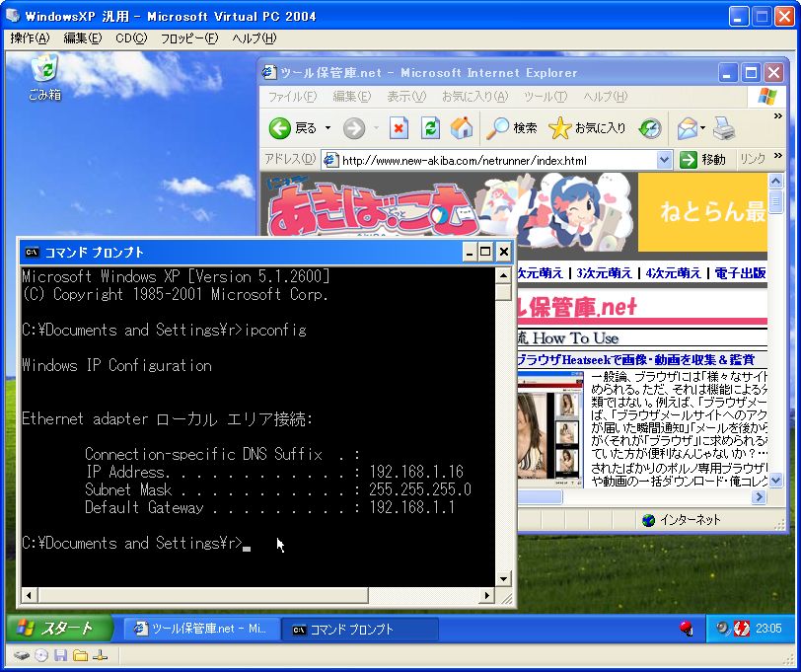Click the hard disk icon in Virtual PC status bar
Viewport: 801px width, 672px height.
(22, 655)
